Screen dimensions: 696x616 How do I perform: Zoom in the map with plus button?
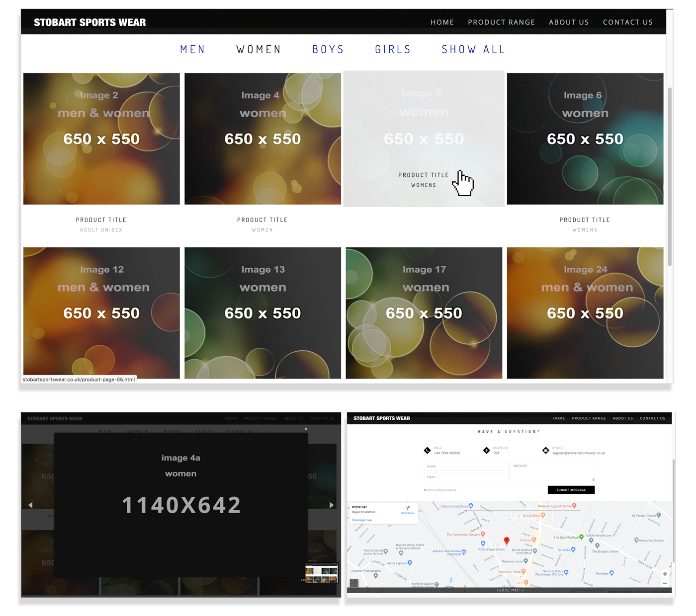coord(665,574)
